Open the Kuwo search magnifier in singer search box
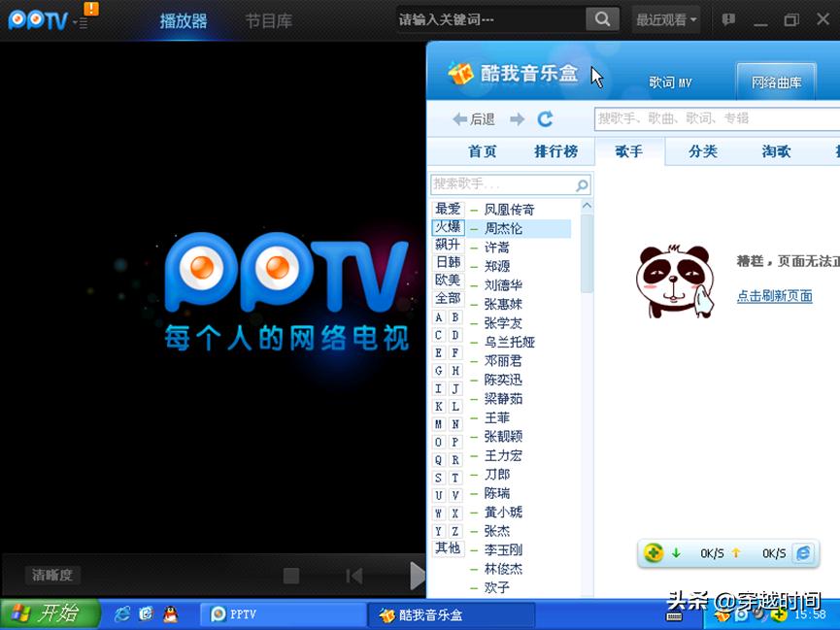The image size is (840, 630). pos(581,184)
